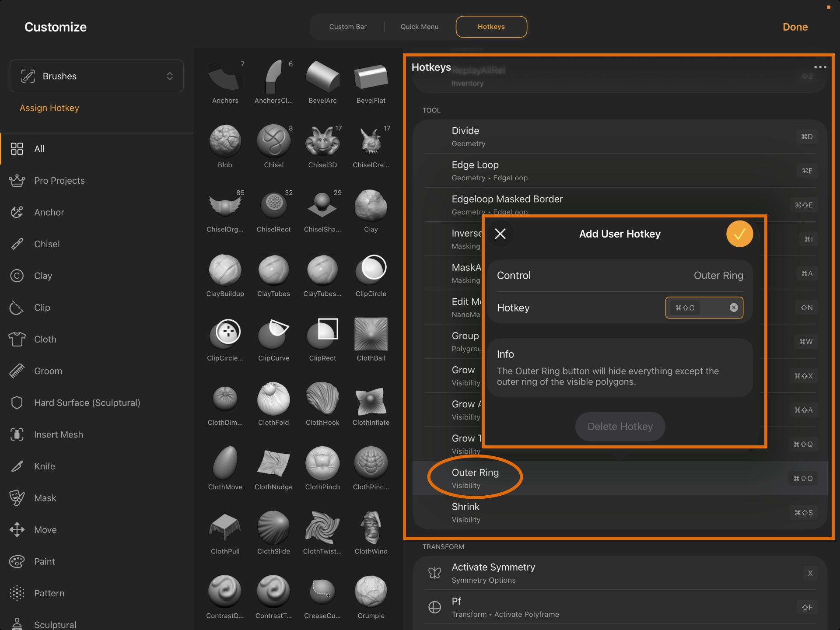Click the ⌘D shortcut badge
Image resolution: width=840 pixels, height=630 pixels.
(x=807, y=136)
